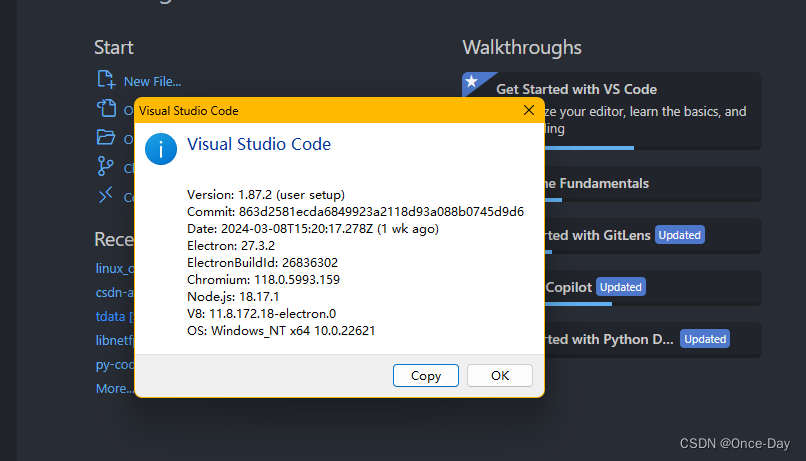Click the Updated badge beside Copilot
Viewport: 806px width, 461px height.
click(x=620, y=287)
